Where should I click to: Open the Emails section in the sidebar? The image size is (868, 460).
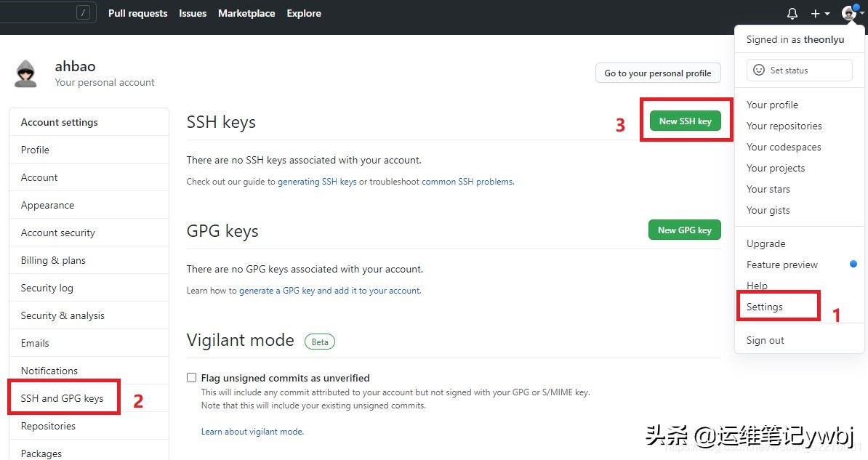click(35, 343)
